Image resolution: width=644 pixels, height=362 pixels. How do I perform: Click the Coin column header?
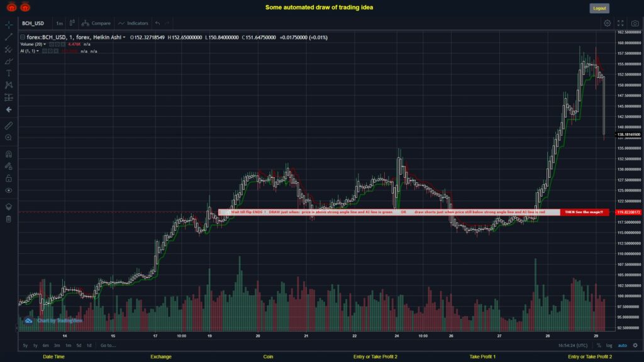[x=268, y=357]
